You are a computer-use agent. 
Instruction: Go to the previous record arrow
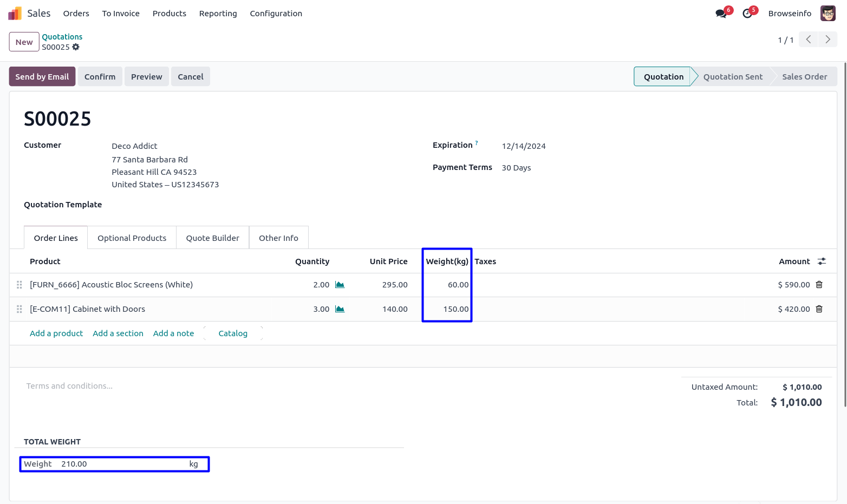point(808,40)
